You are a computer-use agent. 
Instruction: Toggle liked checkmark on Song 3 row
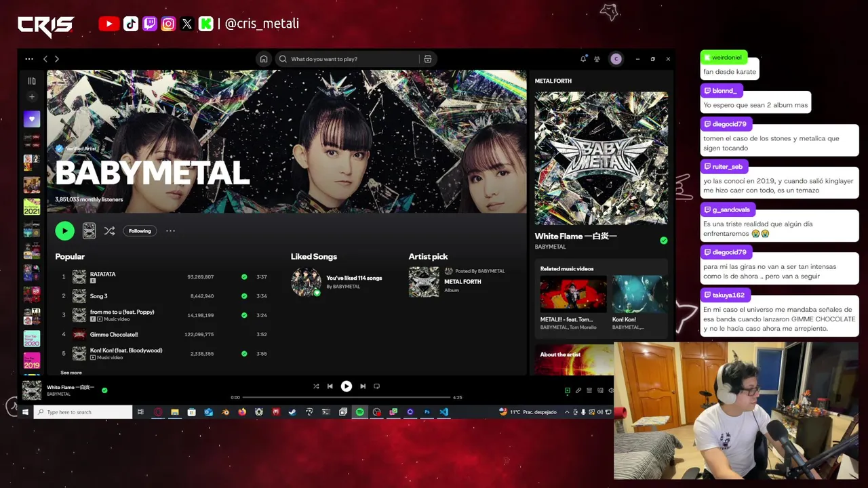[x=244, y=296]
